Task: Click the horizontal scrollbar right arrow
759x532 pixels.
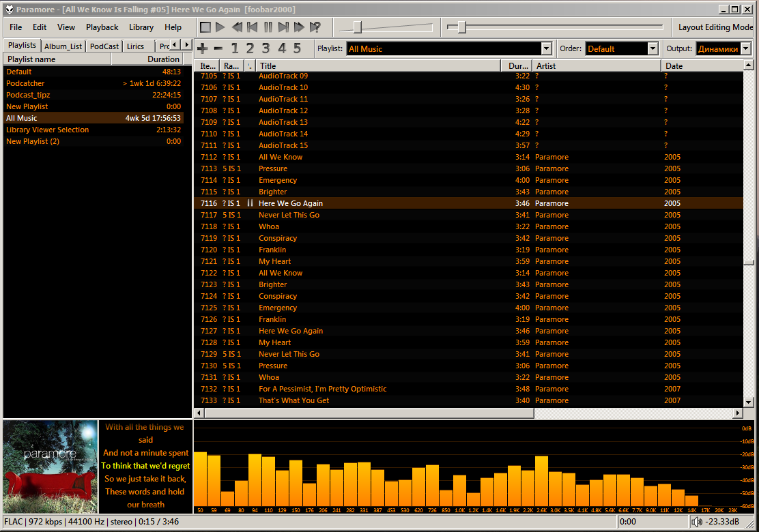Action: [x=738, y=413]
